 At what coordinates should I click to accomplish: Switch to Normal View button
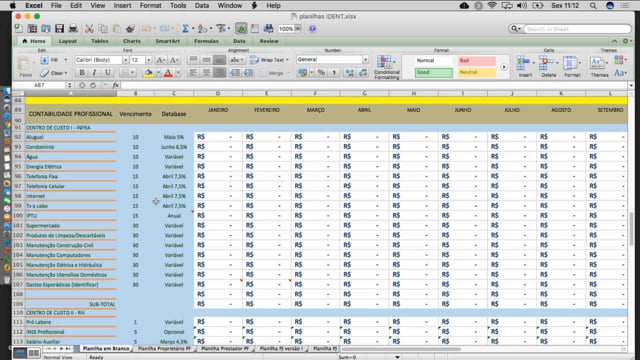[x=20, y=353]
